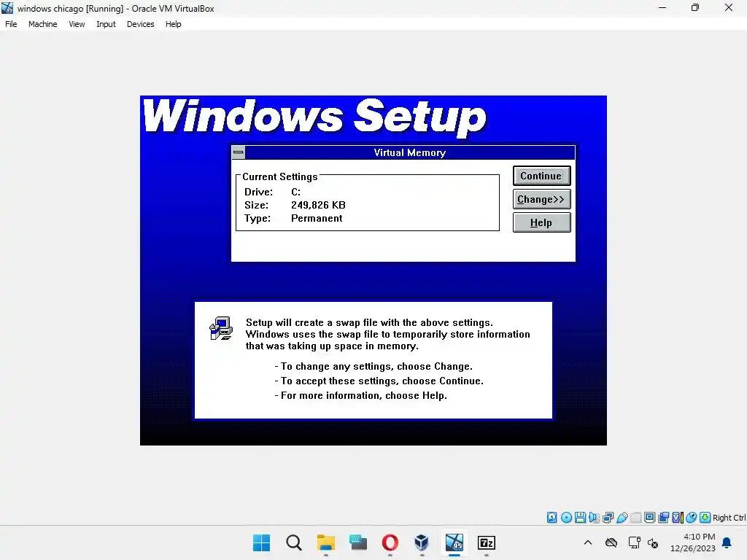
Task: Launch Opera browser from the taskbar
Action: coord(390,542)
